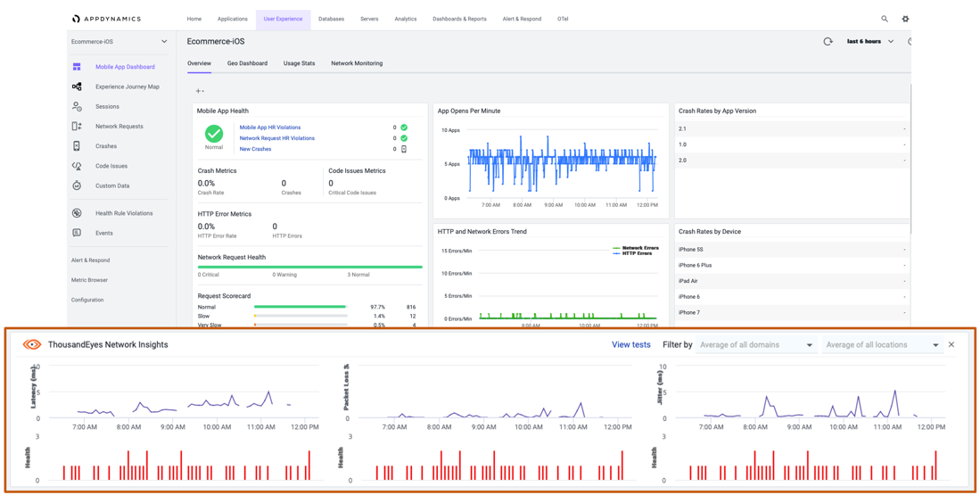Open the Home menu
980x503 pixels.
tap(194, 19)
